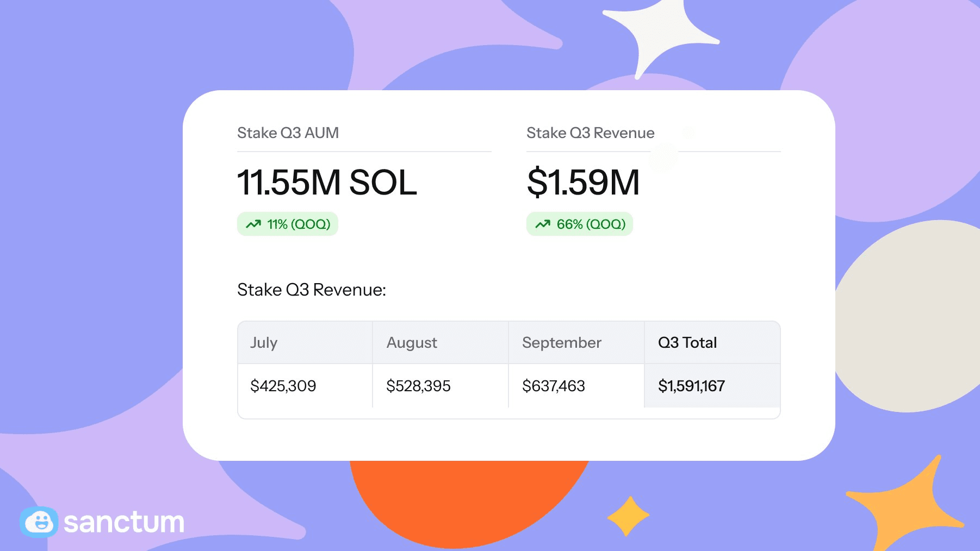This screenshot has height=551, width=980.
Task: Click the $1,591,167 total revenue cell
Action: tap(691, 386)
